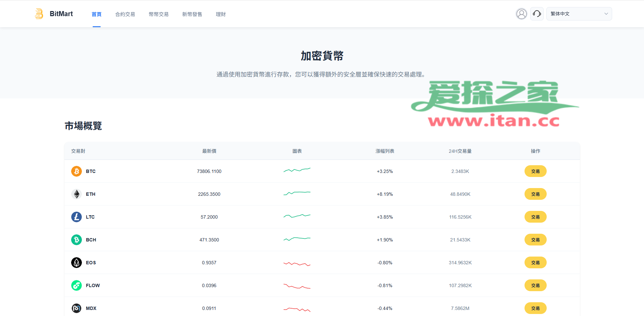Expand language selector chevron arrow
The width and height of the screenshot is (644, 316).
606,14
